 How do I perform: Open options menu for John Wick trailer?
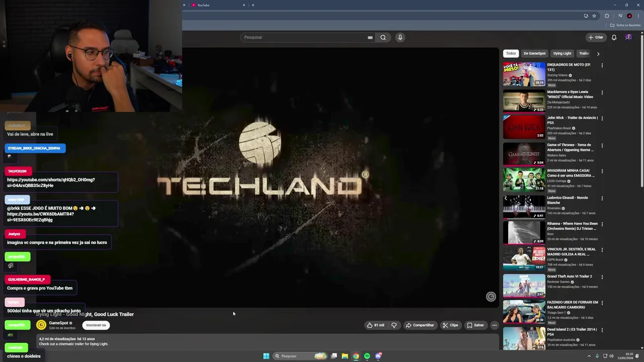tap(602, 118)
